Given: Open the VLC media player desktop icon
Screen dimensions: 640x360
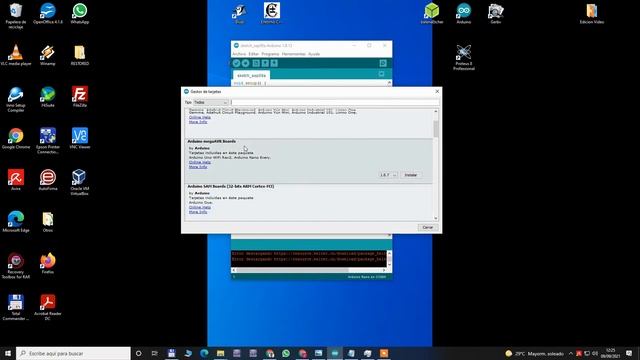Looking at the screenshot, I should click(16, 55).
